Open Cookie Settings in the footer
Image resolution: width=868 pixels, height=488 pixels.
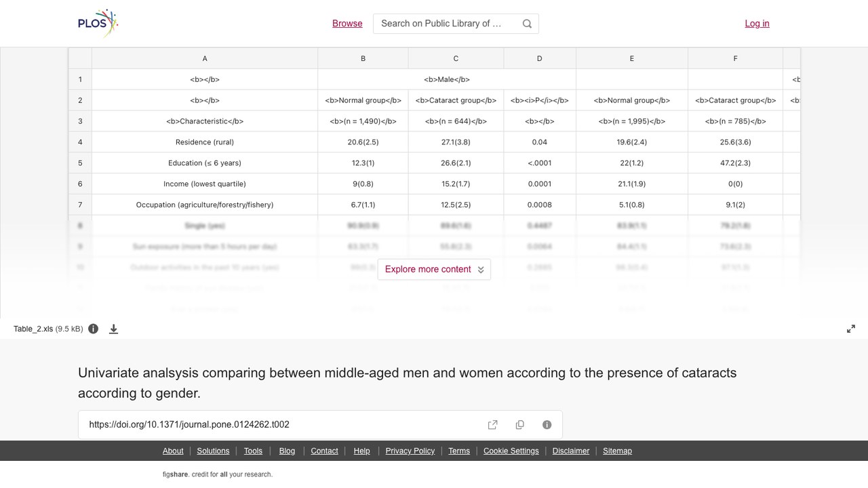click(x=511, y=451)
